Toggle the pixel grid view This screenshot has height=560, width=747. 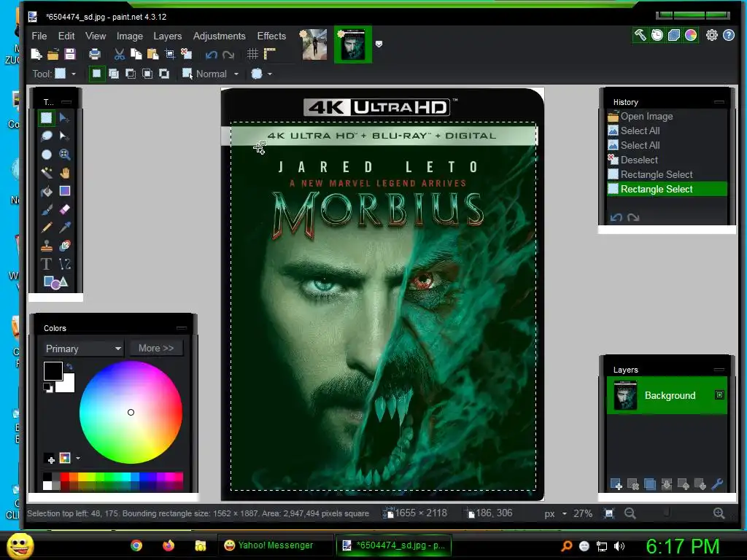click(x=252, y=54)
